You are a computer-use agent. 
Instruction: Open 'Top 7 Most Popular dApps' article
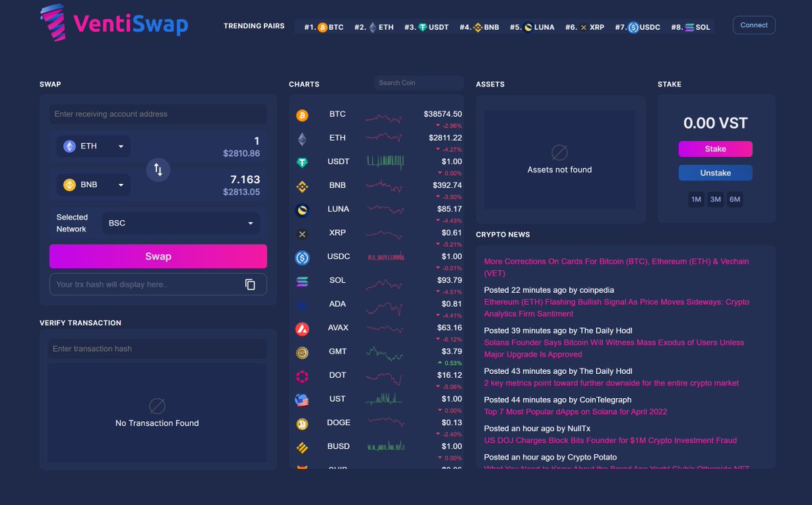(575, 412)
